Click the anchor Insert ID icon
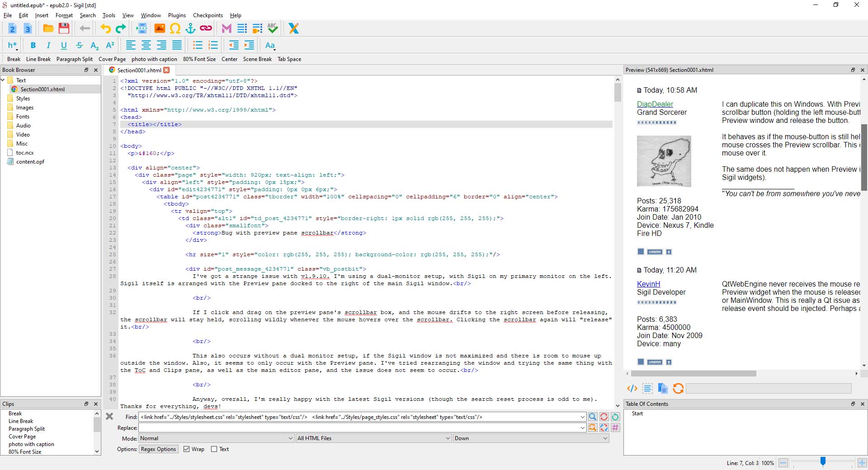 pyautogui.click(x=190, y=28)
